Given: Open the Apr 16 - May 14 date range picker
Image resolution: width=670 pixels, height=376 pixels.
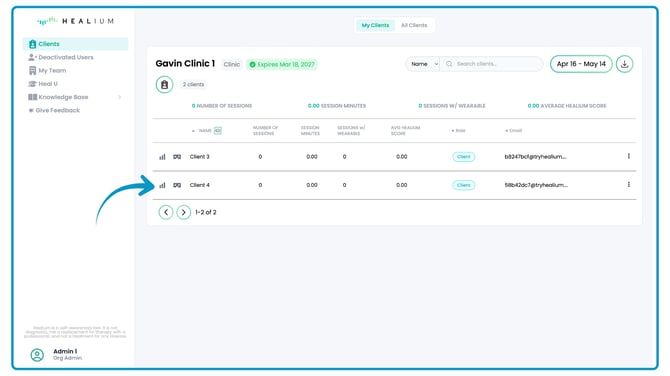Looking at the screenshot, I should point(581,64).
